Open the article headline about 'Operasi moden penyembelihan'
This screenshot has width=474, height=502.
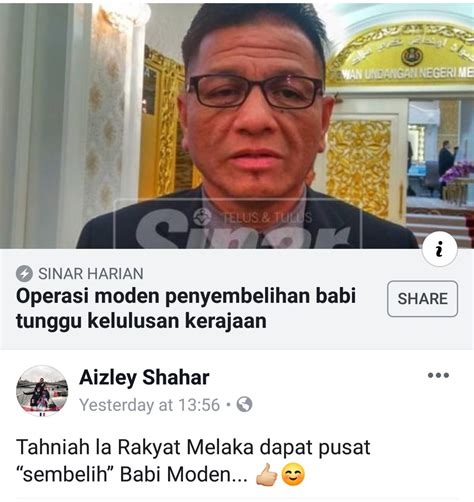point(186,308)
